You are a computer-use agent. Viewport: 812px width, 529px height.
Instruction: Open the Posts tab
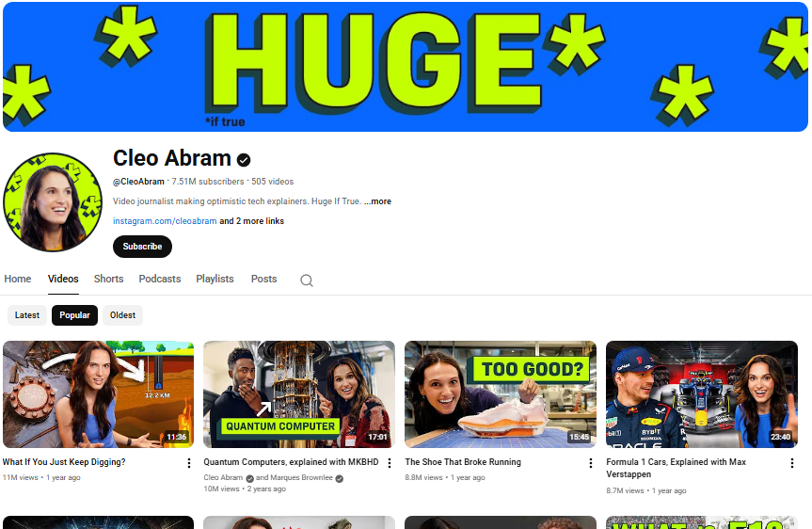(264, 279)
